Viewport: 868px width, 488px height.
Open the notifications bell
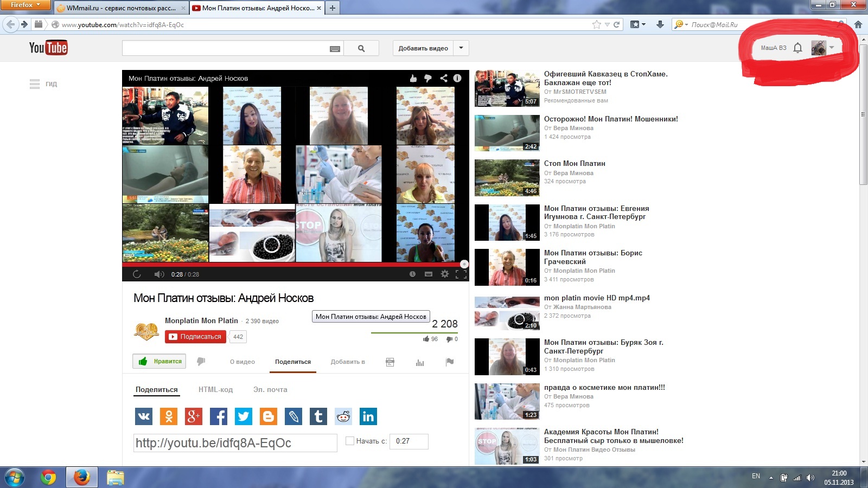pyautogui.click(x=797, y=48)
